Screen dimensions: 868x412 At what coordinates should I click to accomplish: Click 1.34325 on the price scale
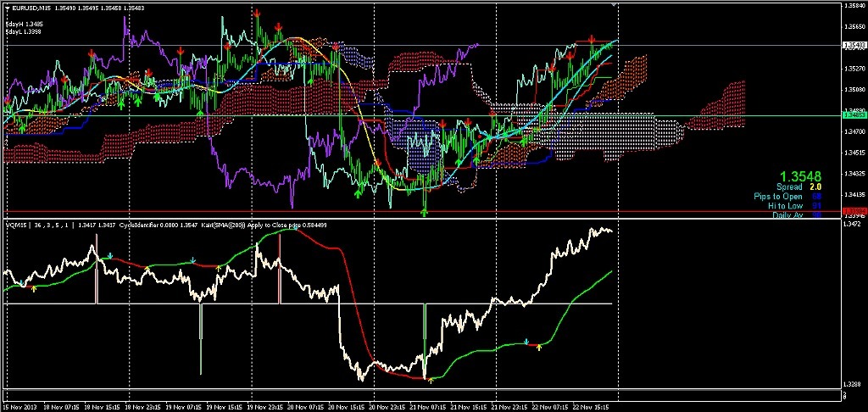pos(853,174)
